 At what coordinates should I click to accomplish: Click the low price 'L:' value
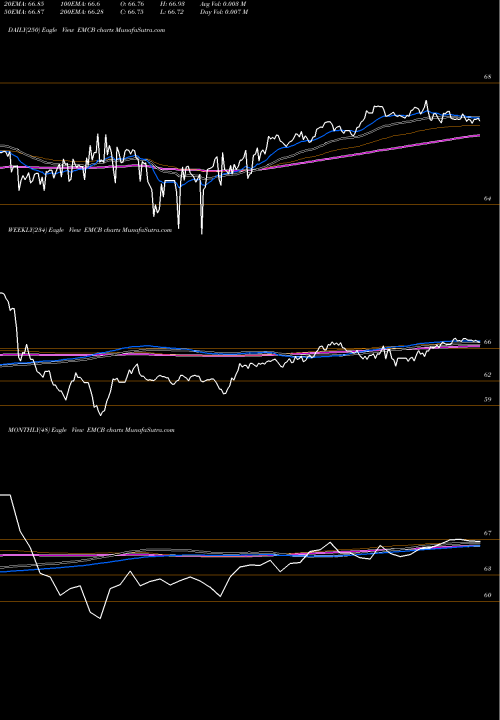pos(173,12)
